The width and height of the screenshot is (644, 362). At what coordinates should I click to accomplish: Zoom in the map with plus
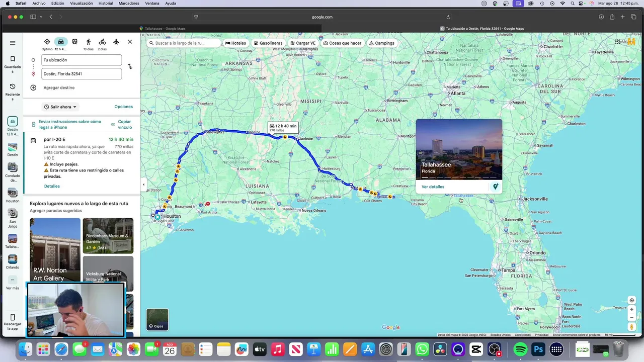tap(632, 309)
